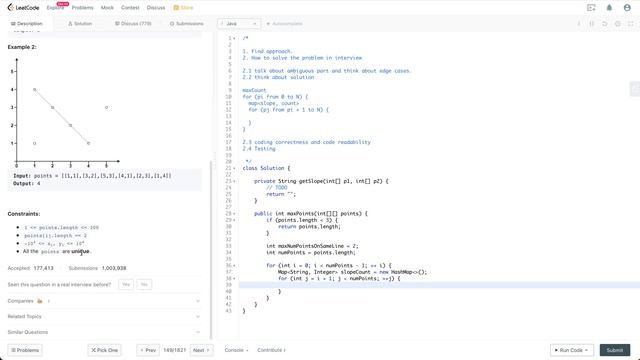Click the Pick One button

pyautogui.click(x=104, y=350)
